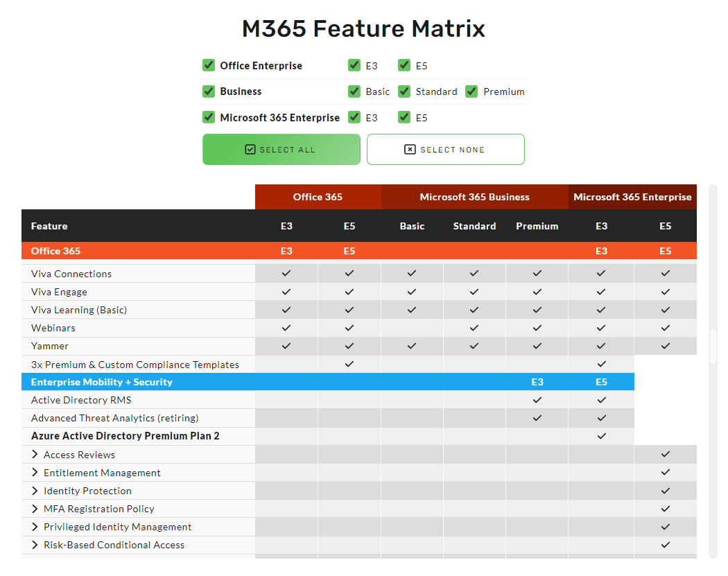
Task: Click the Select None button
Action: coord(445,150)
